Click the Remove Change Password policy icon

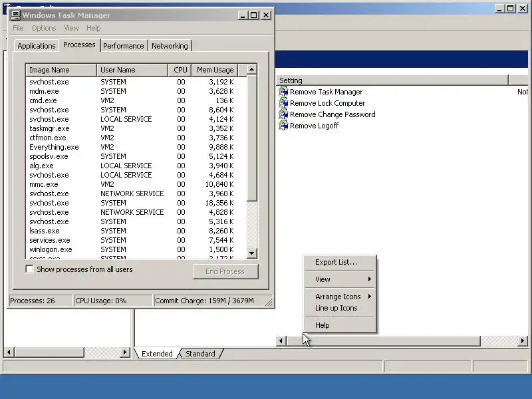click(283, 114)
